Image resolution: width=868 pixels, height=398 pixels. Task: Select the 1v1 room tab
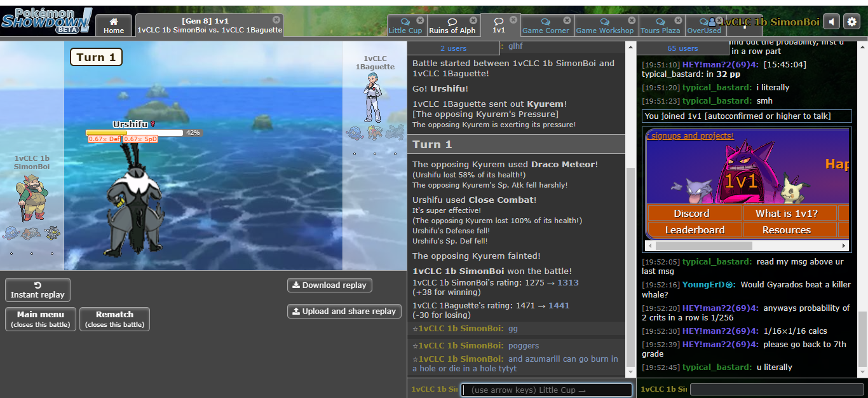pos(499,26)
